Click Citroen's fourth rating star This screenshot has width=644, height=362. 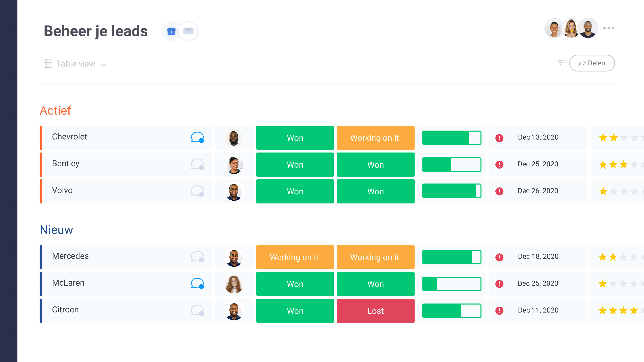[x=633, y=311]
